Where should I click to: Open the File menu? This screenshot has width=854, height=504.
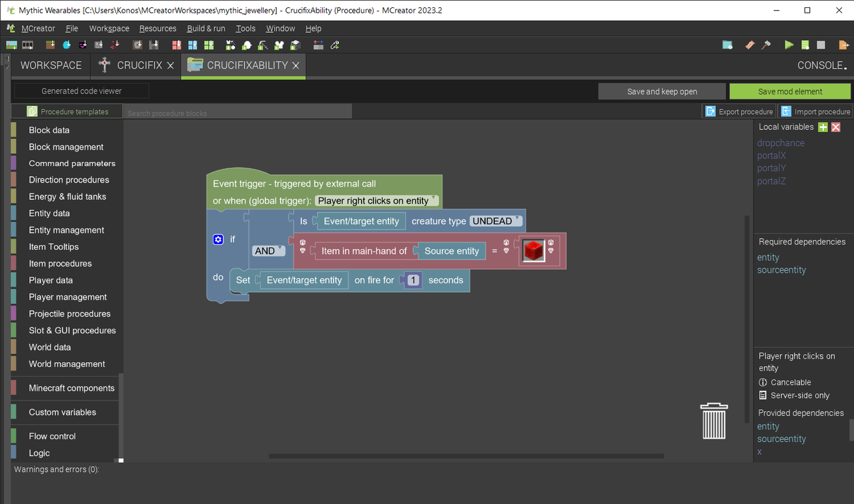click(72, 29)
